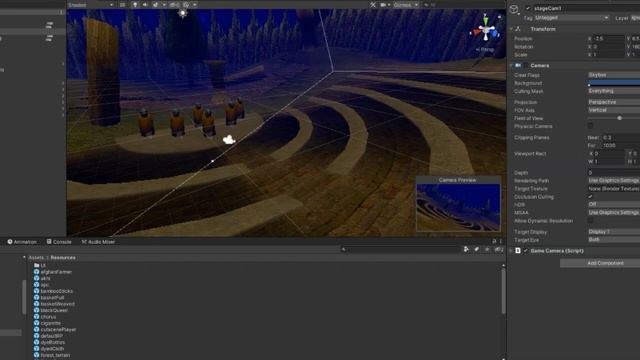Select the white camera gizmo in scene
The width and height of the screenshot is (640, 360).
(229, 140)
